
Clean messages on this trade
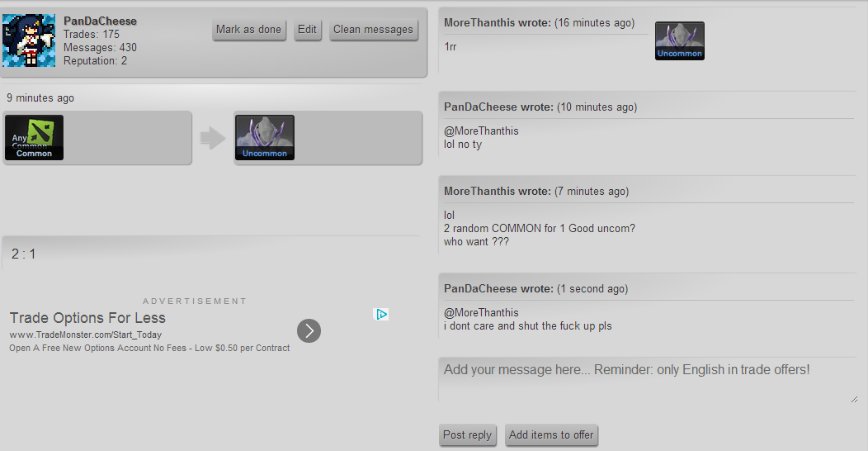pyautogui.click(x=373, y=30)
